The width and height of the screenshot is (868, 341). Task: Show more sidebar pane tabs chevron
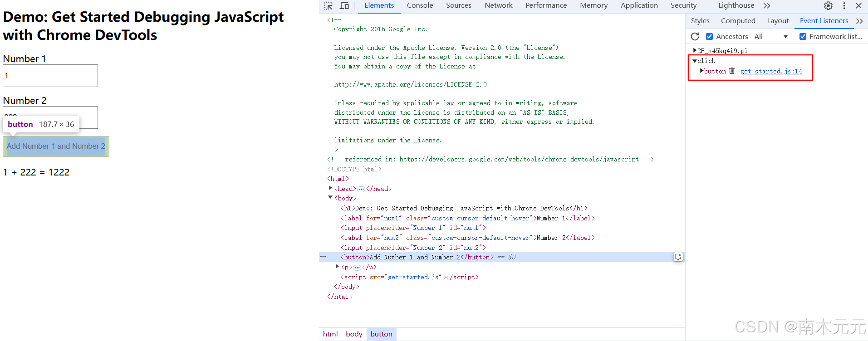tap(859, 21)
